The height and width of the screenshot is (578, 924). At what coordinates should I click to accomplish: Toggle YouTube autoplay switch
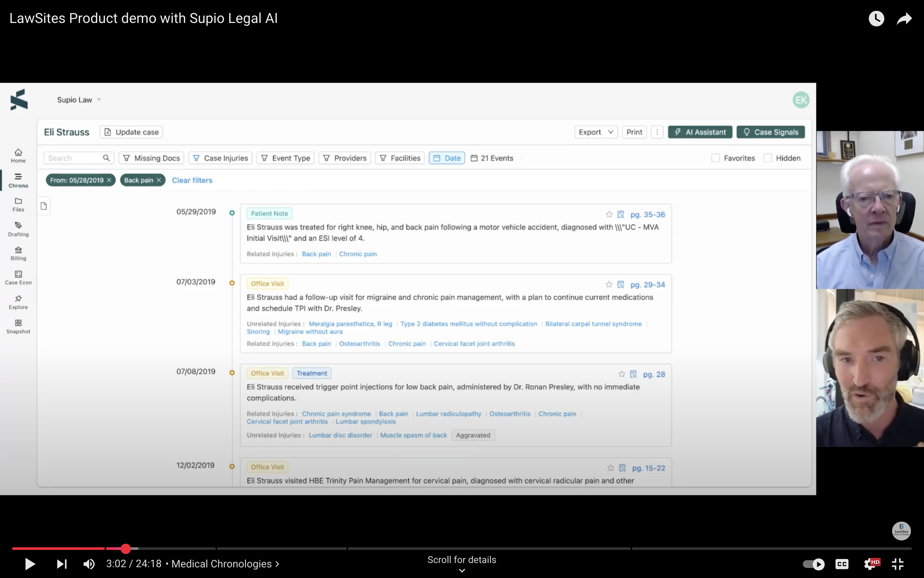[x=813, y=564]
